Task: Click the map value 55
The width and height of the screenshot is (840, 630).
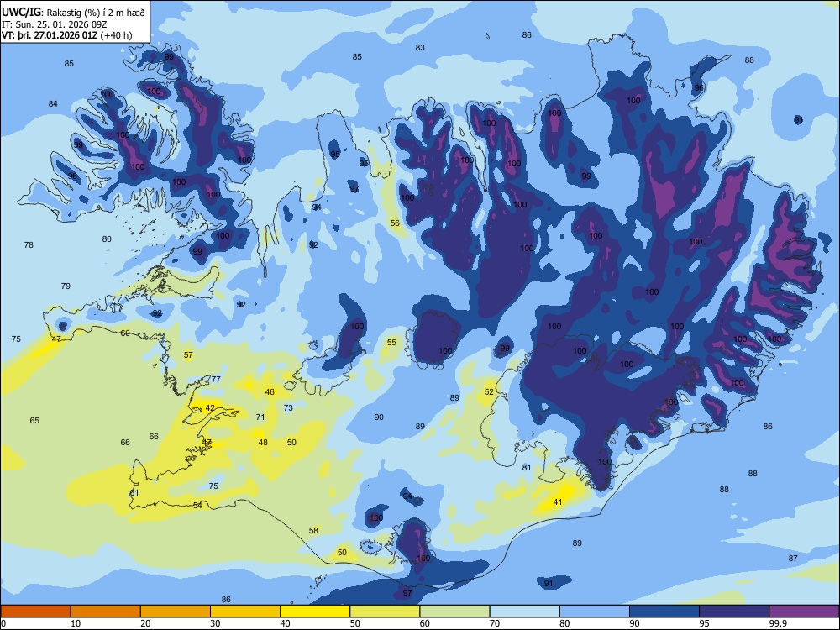Action: point(391,343)
